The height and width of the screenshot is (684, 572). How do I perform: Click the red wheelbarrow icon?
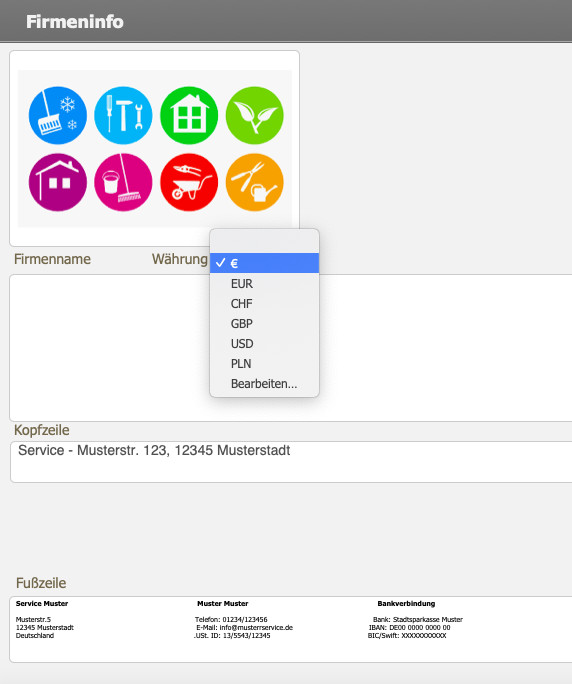[x=189, y=182]
